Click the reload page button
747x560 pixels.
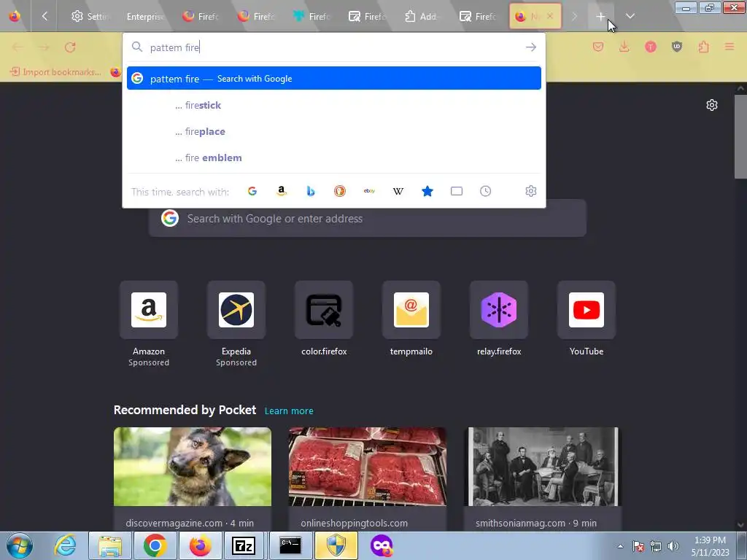pos(70,47)
